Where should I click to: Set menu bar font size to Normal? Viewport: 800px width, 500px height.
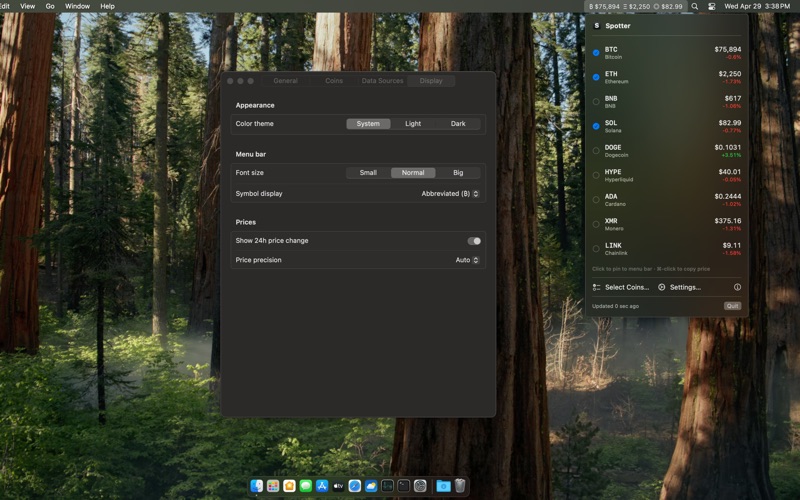click(413, 173)
